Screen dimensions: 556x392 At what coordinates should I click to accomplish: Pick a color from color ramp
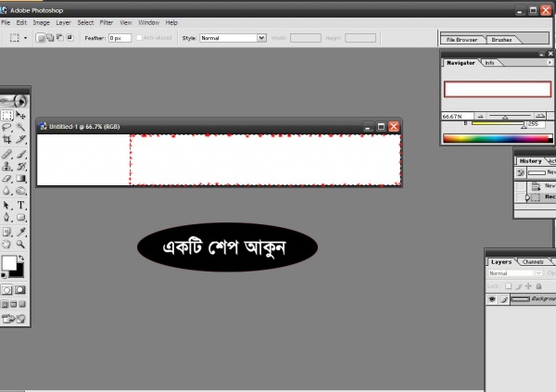(498, 139)
